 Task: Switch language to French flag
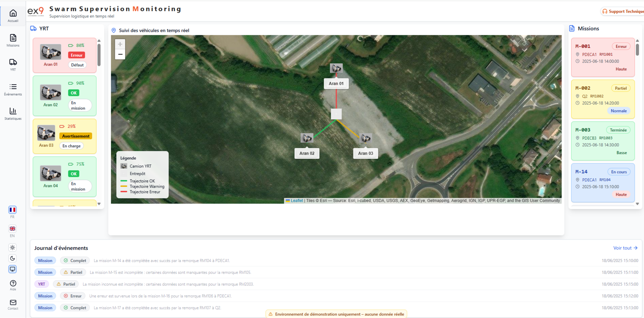[13, 210]
